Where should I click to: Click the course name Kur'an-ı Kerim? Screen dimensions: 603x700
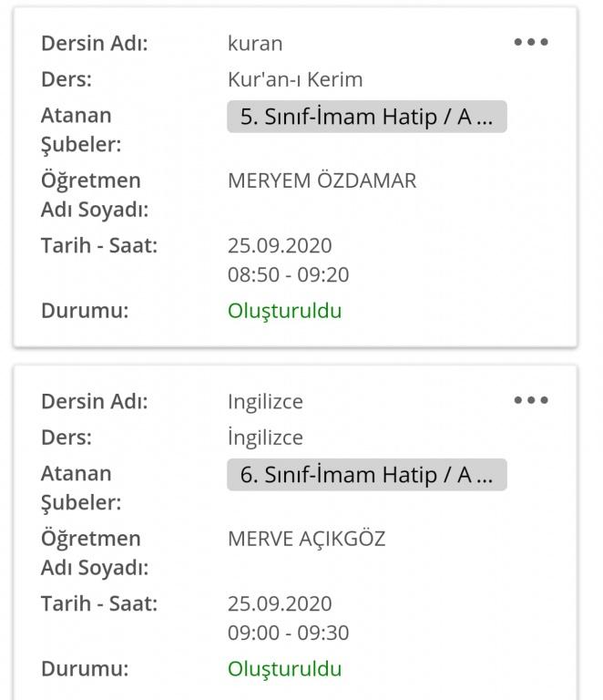coord(295,79)
